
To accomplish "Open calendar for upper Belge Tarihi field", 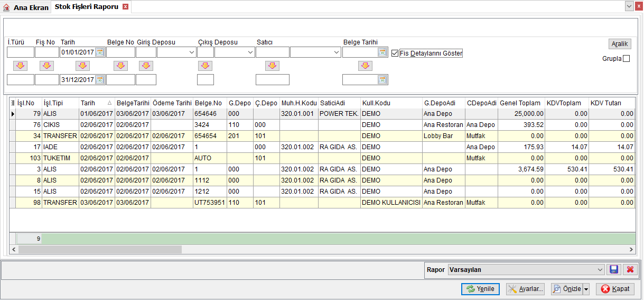I will [x=382, y=52].
